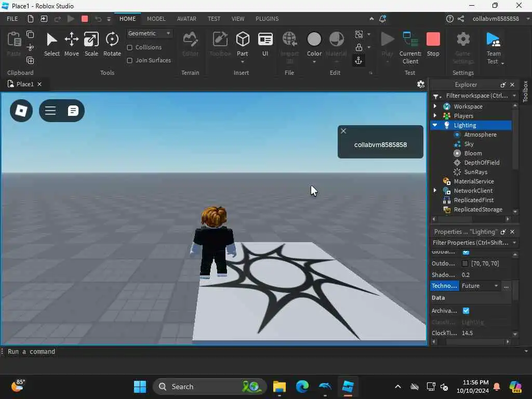Open the notifications bell

[383, 19]
